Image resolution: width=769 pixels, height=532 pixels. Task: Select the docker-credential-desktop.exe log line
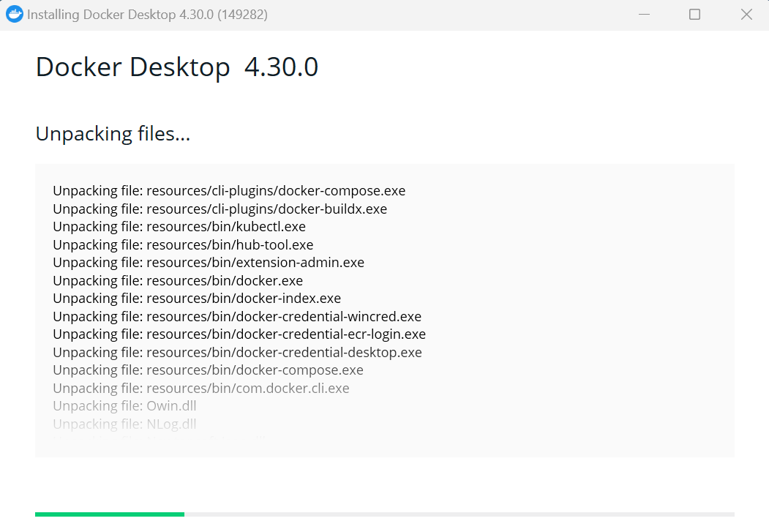237,352
